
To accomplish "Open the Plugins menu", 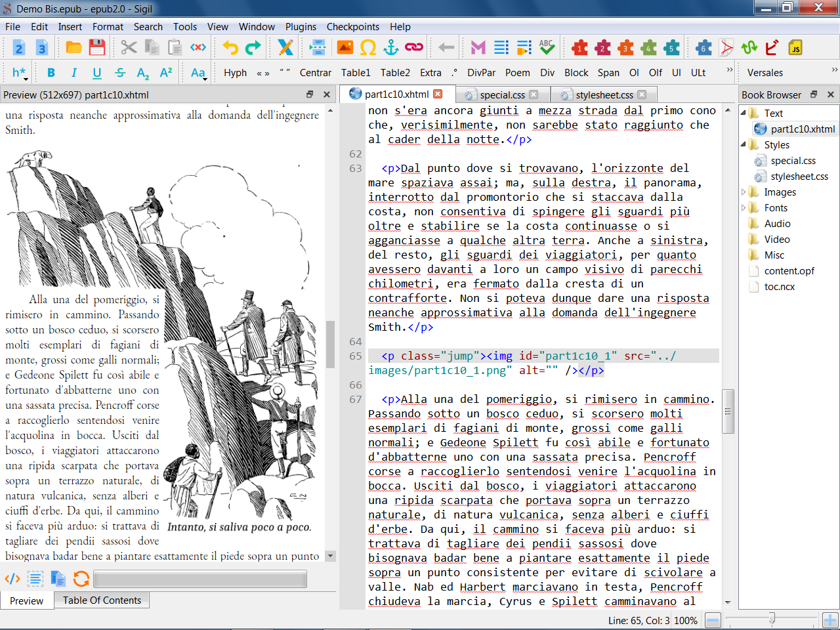I will pos(301,27).
